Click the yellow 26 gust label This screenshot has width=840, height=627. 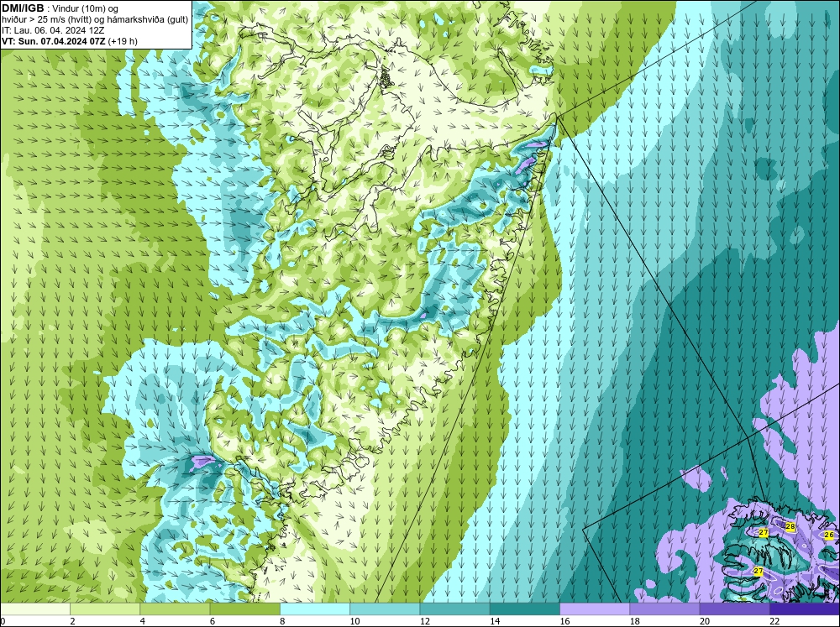click(x=829, y=535)
